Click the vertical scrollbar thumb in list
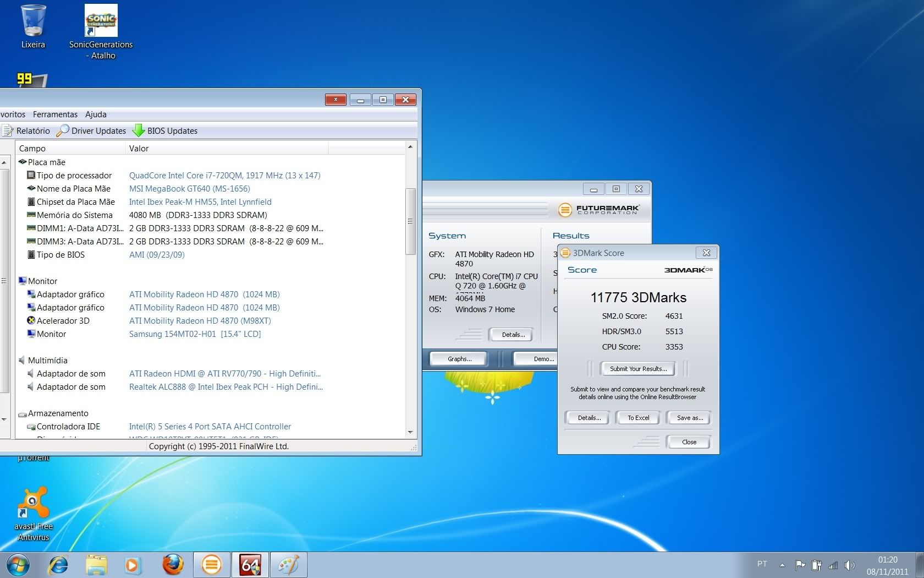The width and height of the screenshot is (924, 578). pyautogui.click(x=410, y=221)
